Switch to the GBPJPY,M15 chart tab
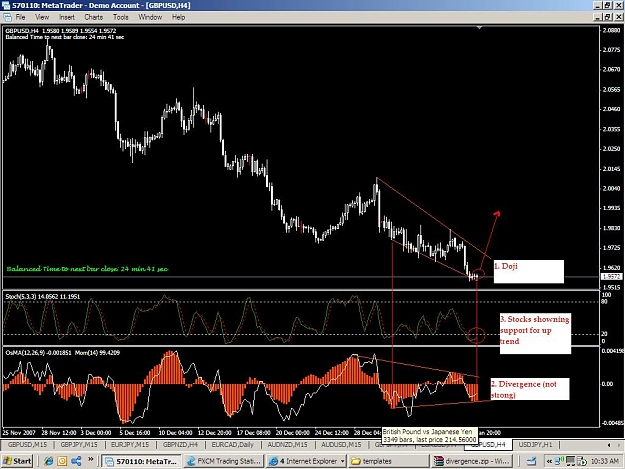The width and height of the screenshot is (625, 469). click(x=79, y=444)
